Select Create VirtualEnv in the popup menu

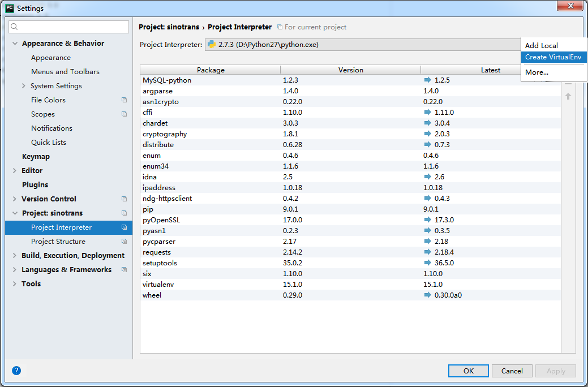(x=553, y=57)
